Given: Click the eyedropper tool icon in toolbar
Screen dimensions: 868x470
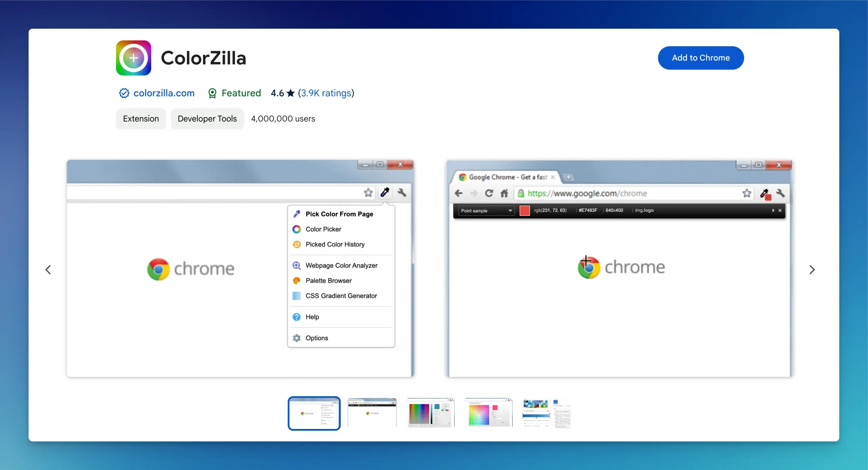Looking at the screenshot, I should (384, 192).
